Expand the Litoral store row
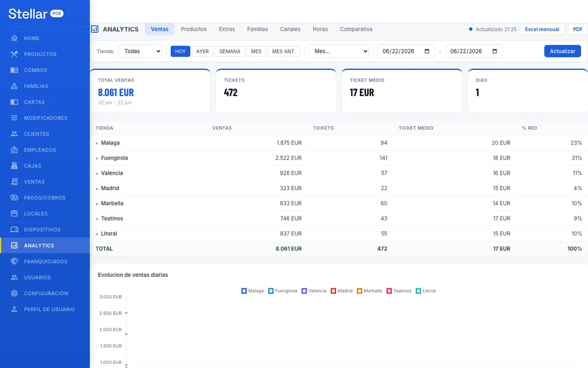Screen dimensions: 588x368 pyautogui.click(x=97, y=234)
